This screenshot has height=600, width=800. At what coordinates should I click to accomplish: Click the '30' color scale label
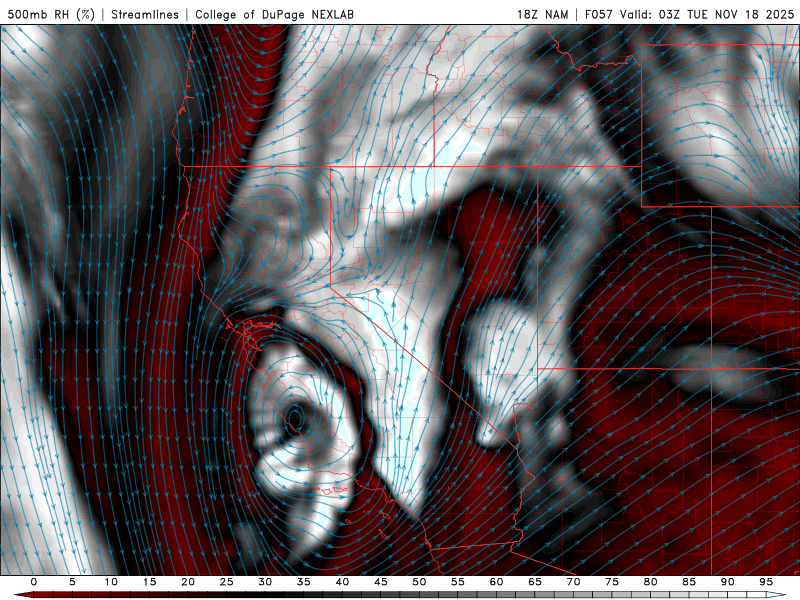click(265, 582)
